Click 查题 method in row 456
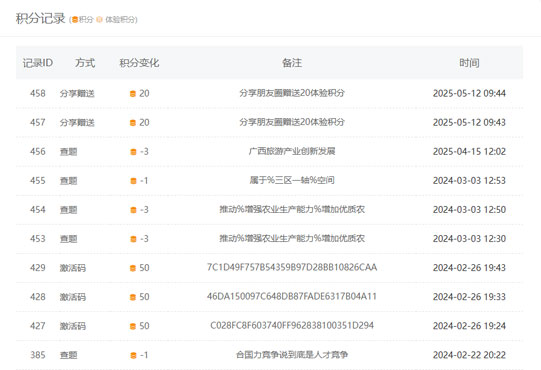The height and width of the screenshot is (370, 541). pos(68,152)
